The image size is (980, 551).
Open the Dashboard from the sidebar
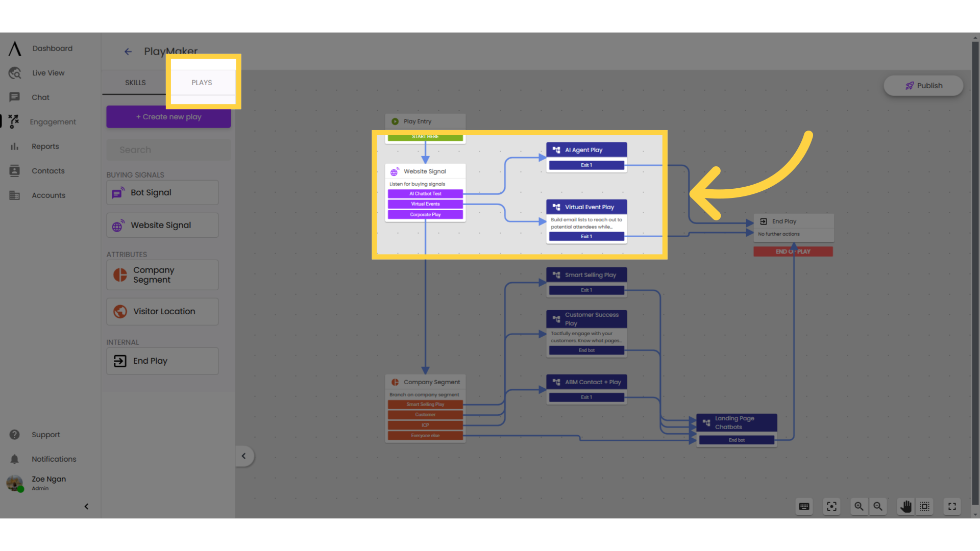pyautogui.click(x=52, y=48)
